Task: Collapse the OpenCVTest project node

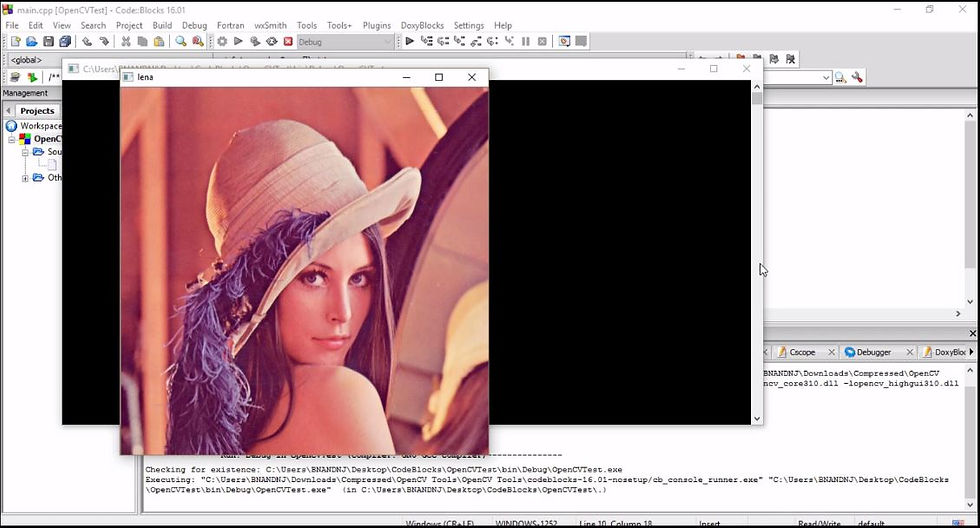Action: (11, 139)
